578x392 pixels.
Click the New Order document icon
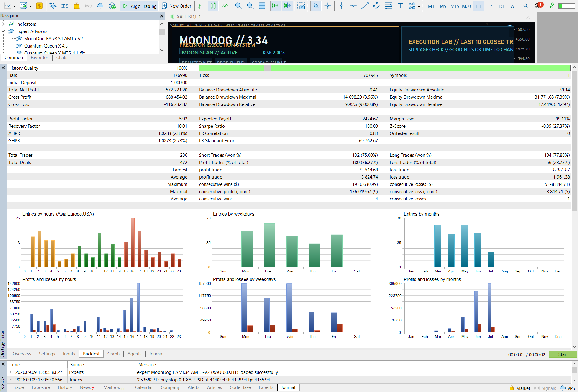(164, 6)
